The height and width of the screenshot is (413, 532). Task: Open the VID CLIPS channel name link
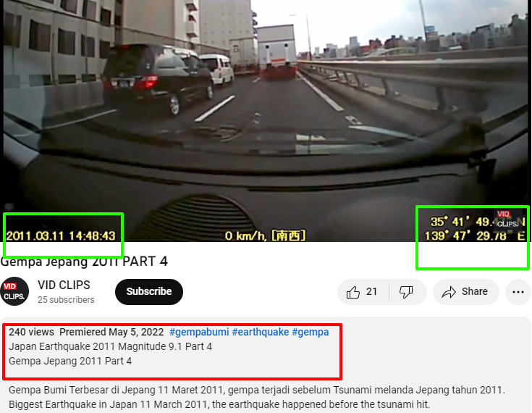point(64,285)
